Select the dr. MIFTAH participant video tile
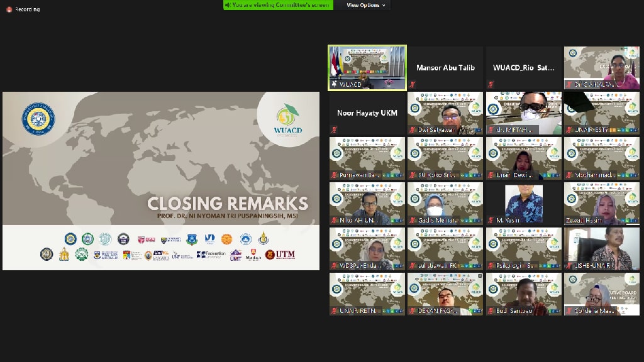This screenshot has height=362, width=644. tap(523, 113)
